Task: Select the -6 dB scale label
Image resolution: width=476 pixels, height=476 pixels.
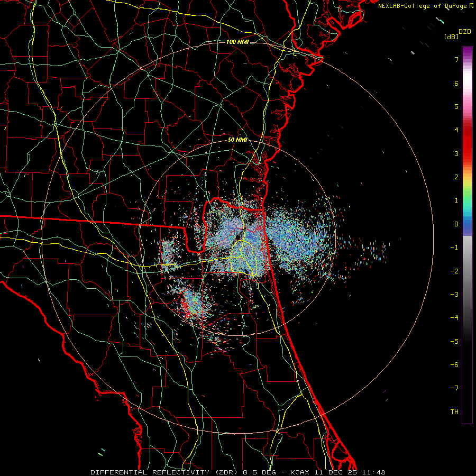Action: point(454,364)
